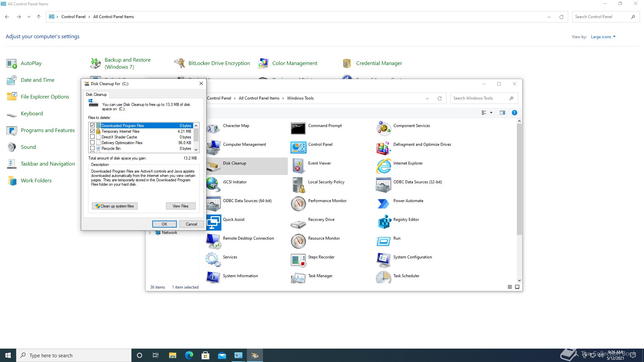This screenshot has width=644, height=362.
Task: Uncheck the Downloaded Program Files checkbox
Action: (93, 125)
